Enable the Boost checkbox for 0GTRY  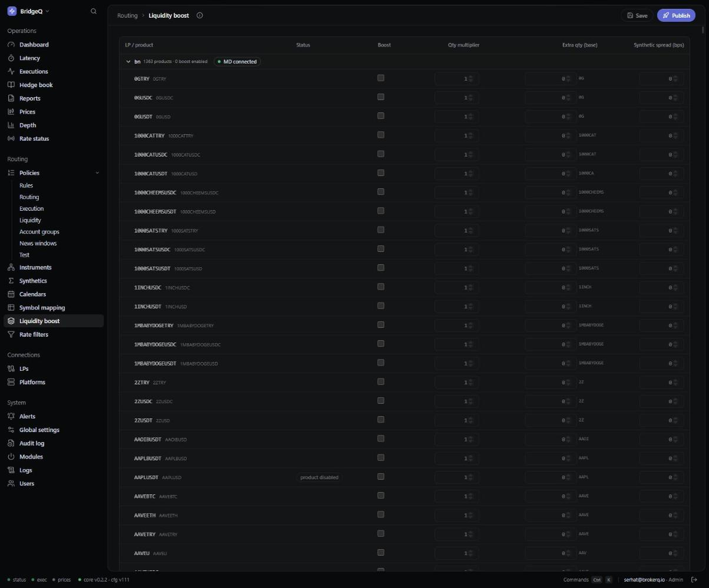(x=380, y=78)
